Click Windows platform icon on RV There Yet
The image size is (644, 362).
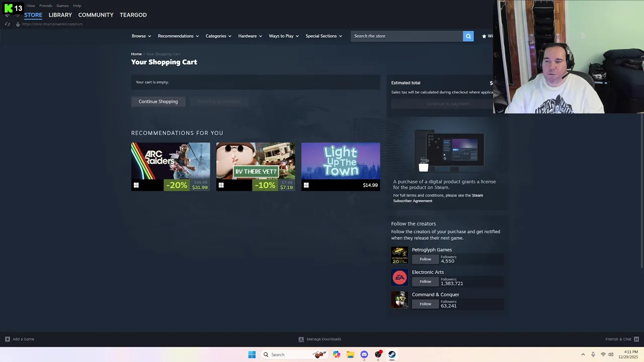coord(221,185)
